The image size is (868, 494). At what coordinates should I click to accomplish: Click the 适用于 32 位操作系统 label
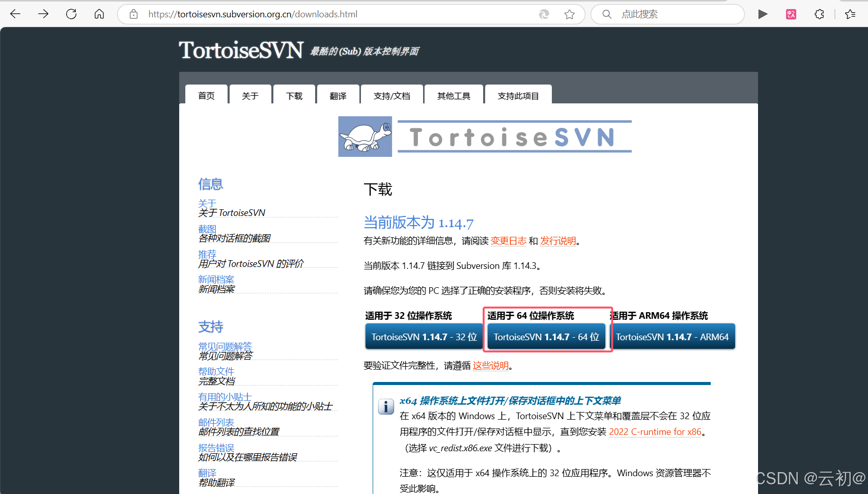tap(408, 316)
